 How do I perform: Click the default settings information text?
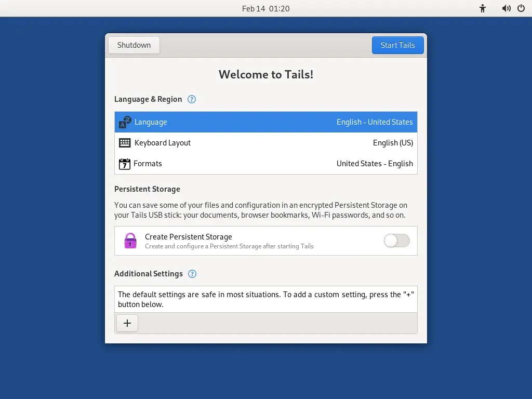pyautogui.click(x=265, y=299)
